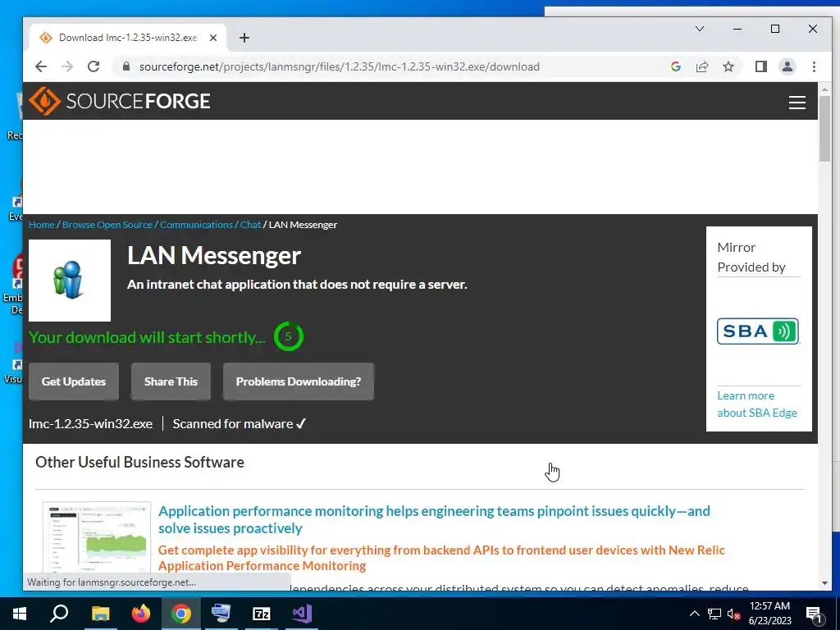The image size is (840, 630).
Task: Open Application performance monitoring headline link
Action: click(434, 519)
